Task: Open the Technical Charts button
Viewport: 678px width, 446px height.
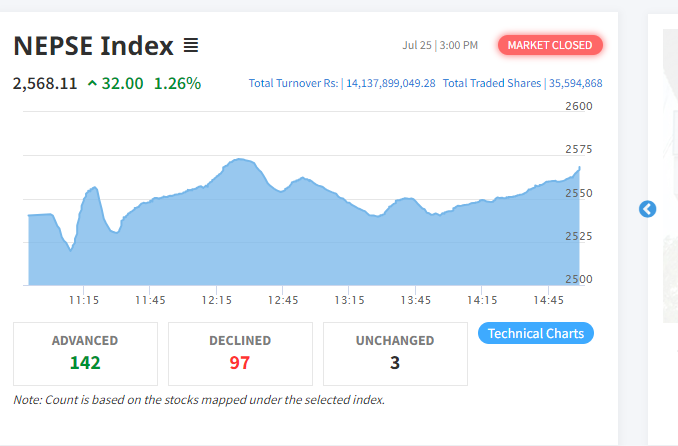Action: 536,333
